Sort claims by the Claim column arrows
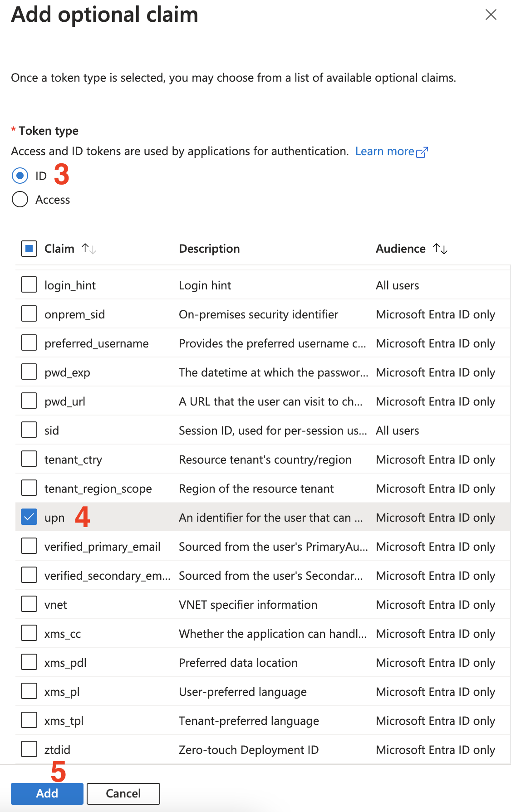 (88, 249)
